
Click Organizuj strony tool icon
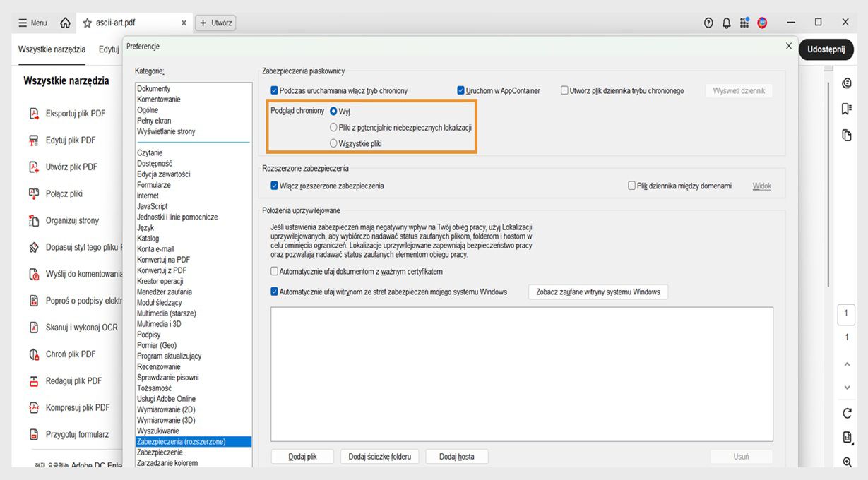click(x=33, y=220)
